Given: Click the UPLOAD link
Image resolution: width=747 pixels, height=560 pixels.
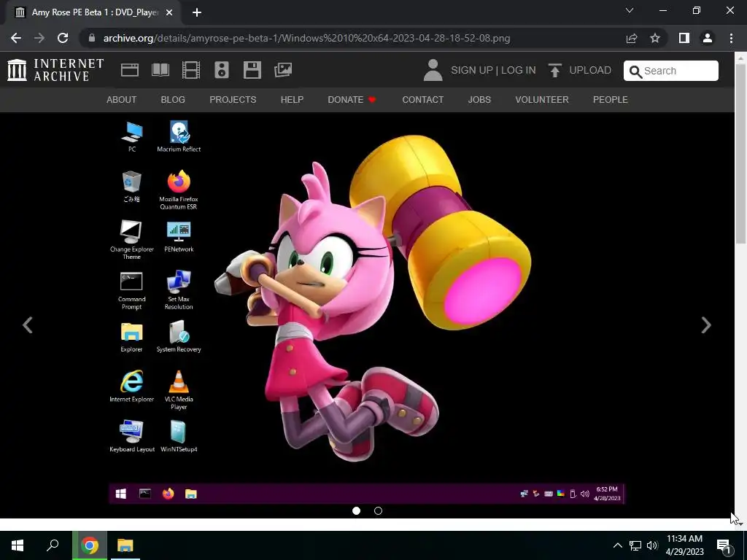Looking at the screenshot, I should coord(590,70).
